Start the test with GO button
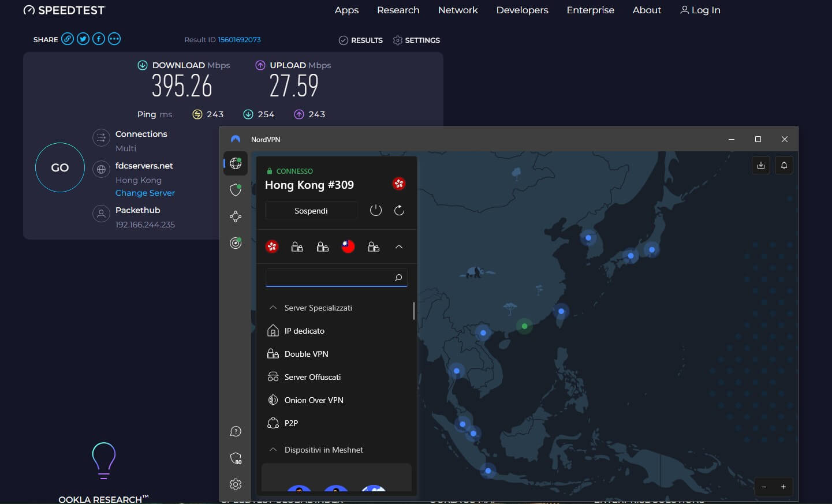The height and width of the screenshot is (504, 832). pyautogui.click(x=60, y=167)
